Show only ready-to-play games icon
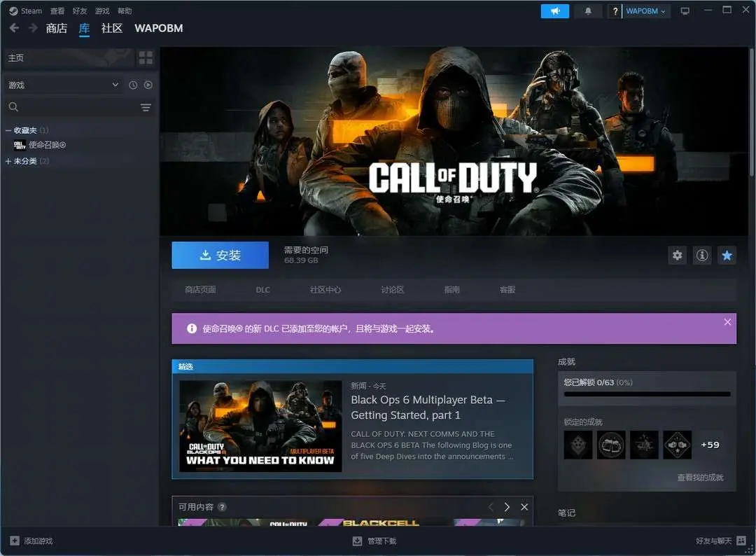 click(x=148, y=85)
